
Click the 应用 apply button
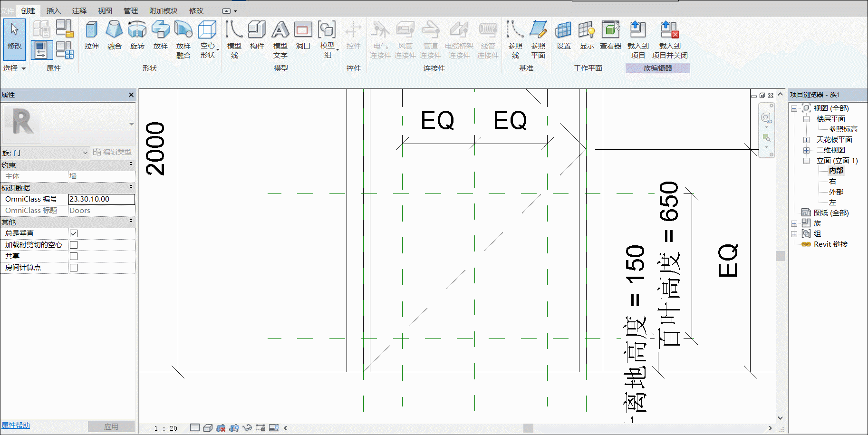click(111, 426)
